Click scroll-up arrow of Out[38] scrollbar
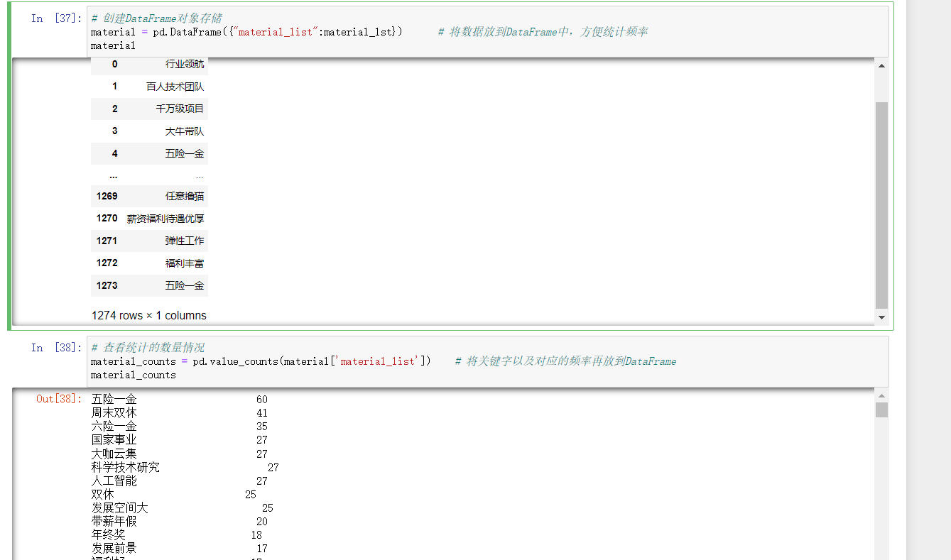The width and height of the screenshot is (951, 560). pyautogui.click(x=881, y=396)
